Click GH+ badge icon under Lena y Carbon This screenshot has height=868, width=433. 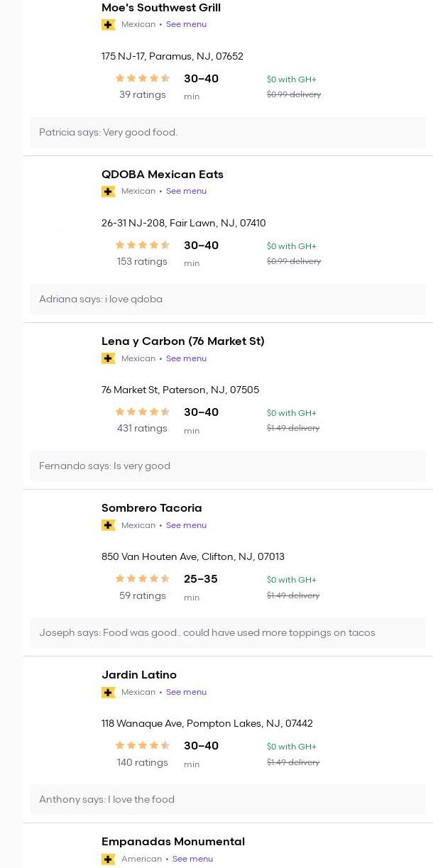pos(109,358)
